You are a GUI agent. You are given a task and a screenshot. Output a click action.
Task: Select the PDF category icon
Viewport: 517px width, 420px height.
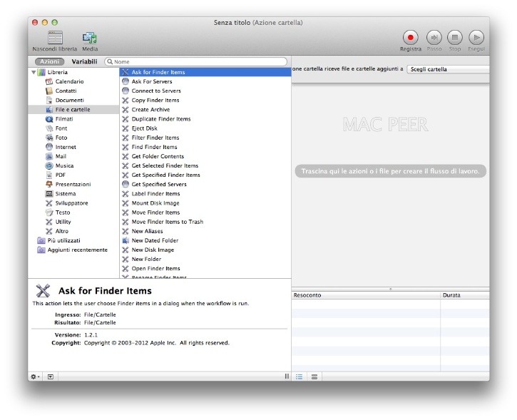point(49,175)
